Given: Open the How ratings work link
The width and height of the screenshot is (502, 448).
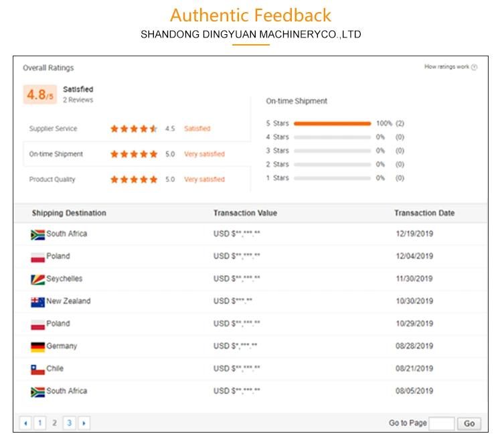Looking at the screenshot, I should (x=446, y=66).
